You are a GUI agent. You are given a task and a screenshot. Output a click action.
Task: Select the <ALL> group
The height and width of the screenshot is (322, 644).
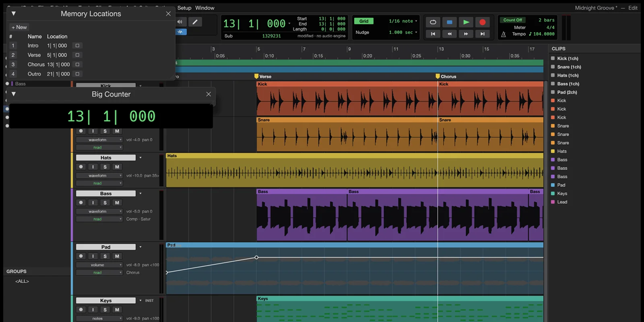click(22, 281)
